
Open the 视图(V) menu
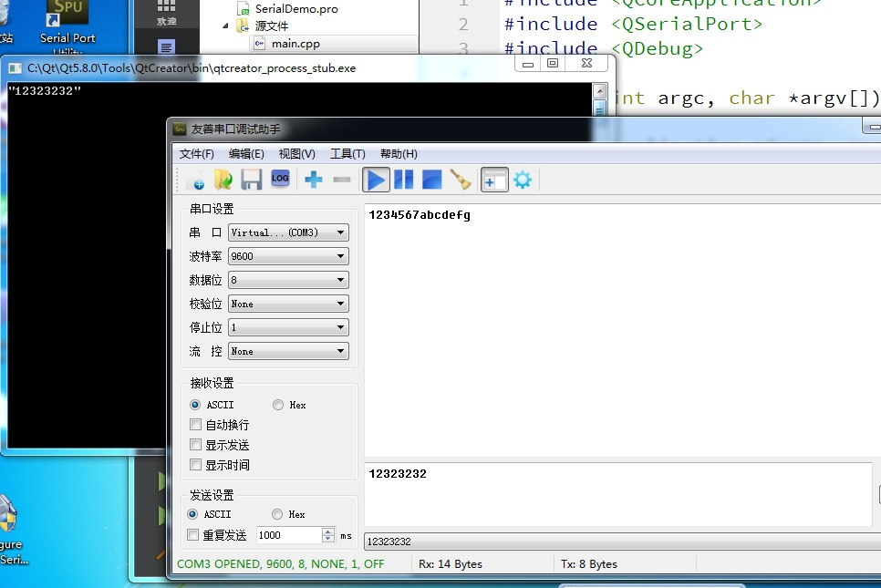(x=296, y=153)
